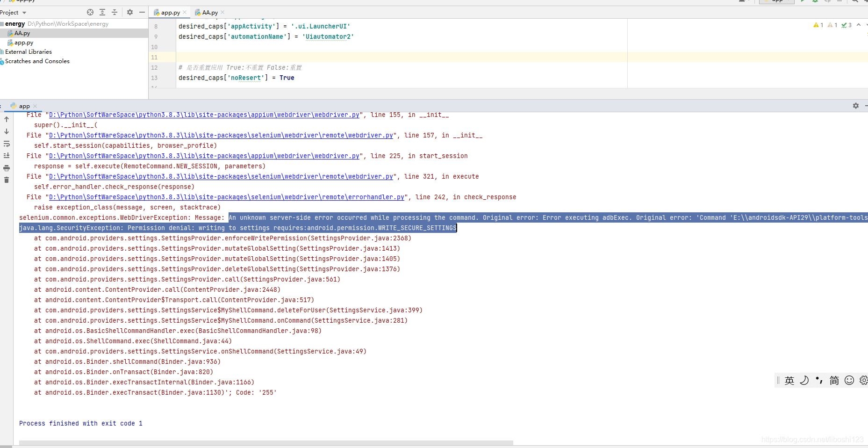Click the locate/select opened file icon
This screenshot has height=448, width=868.
[x=90, y=12]
